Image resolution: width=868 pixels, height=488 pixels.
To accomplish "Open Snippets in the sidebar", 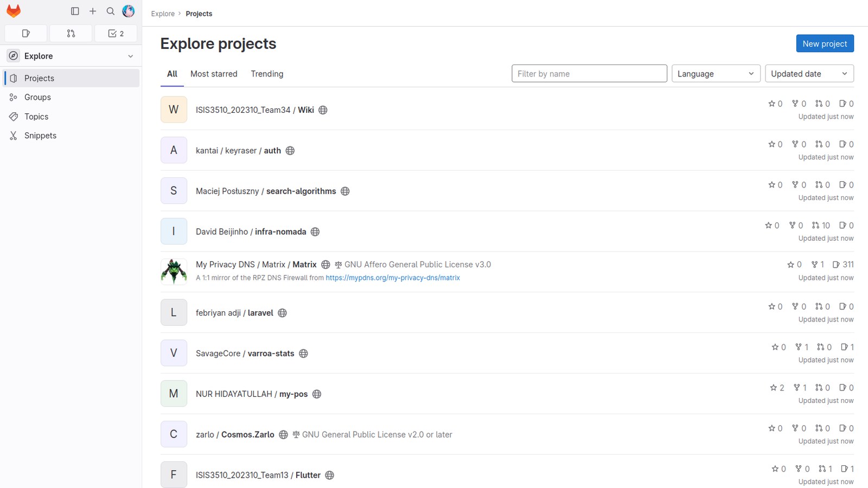I will point(71,136).
